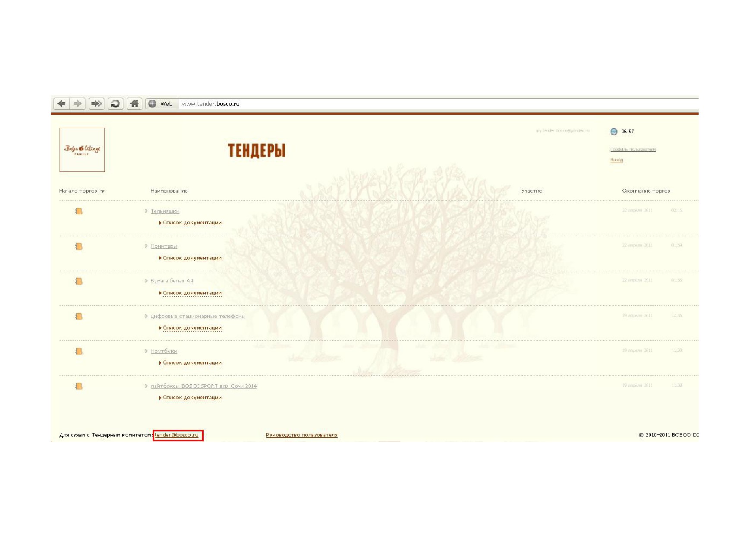The height and width of the screenshot is (535, 756).
Task: Click the round clock icon beside 06 57
Action: click(x=614, y=132)
